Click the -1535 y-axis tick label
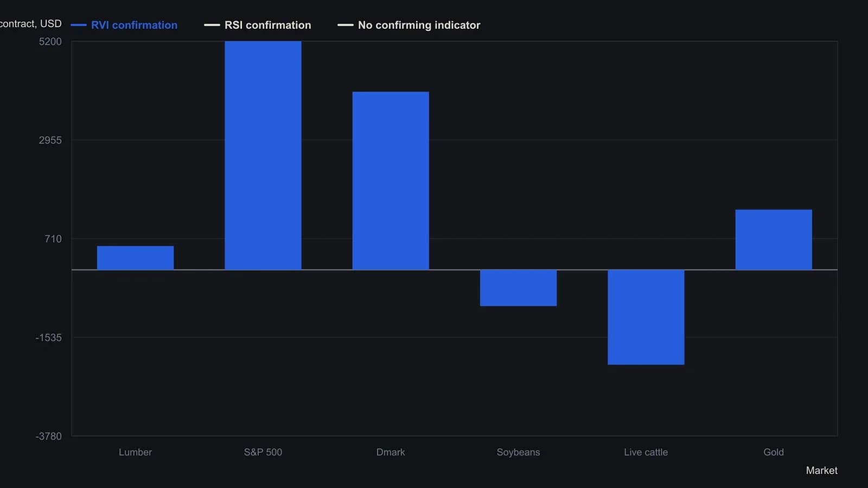This screenshot has height=488, width=868. [x=49, y=338]
